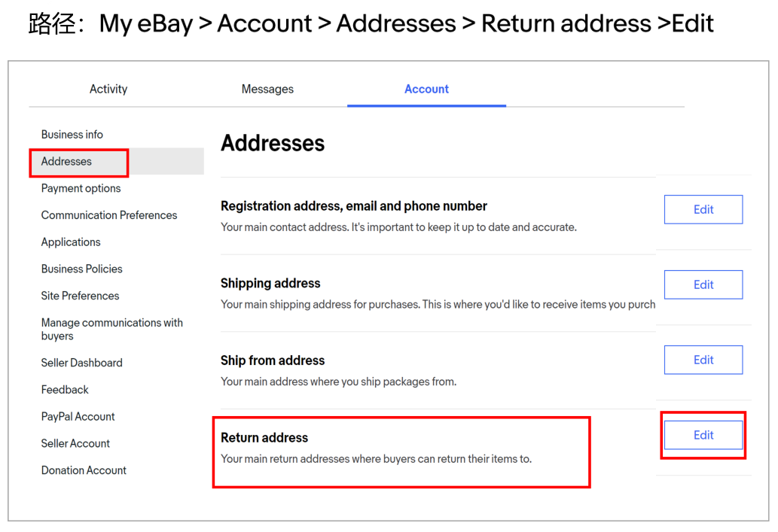Go to PayPal Account settings

[78, 417]
